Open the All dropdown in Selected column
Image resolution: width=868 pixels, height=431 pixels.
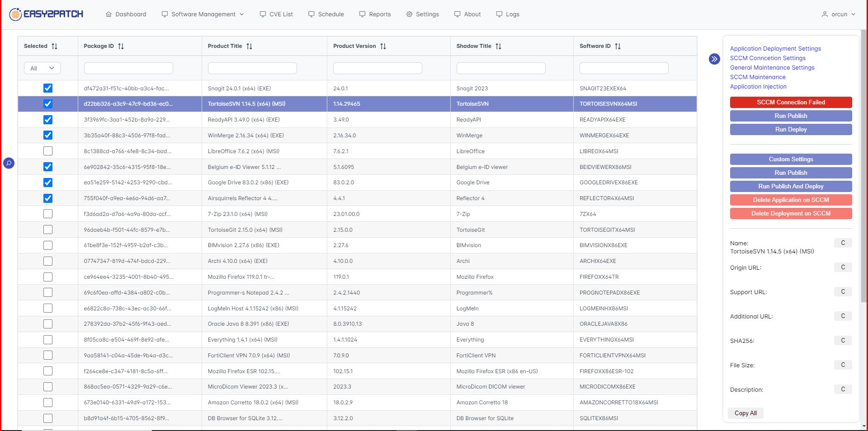[x=42, y=68]
